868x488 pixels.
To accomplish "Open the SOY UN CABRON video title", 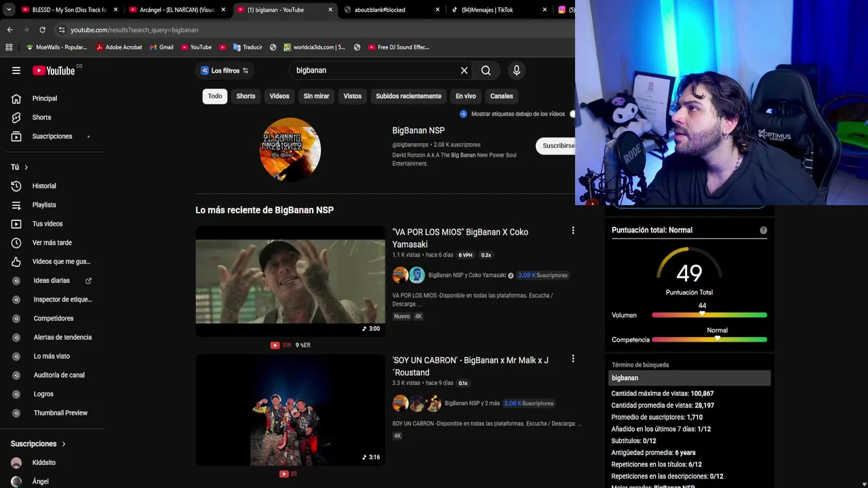I will pos(470,366).
